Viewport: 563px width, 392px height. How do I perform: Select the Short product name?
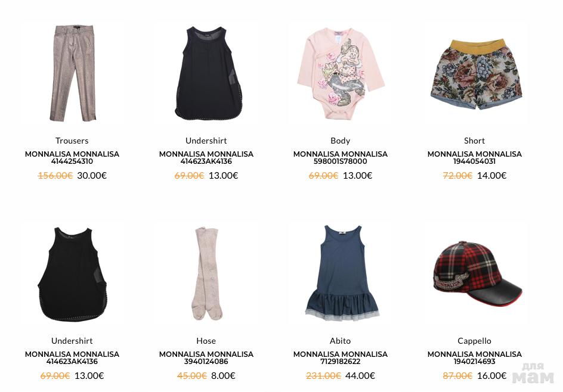[474, 141]
